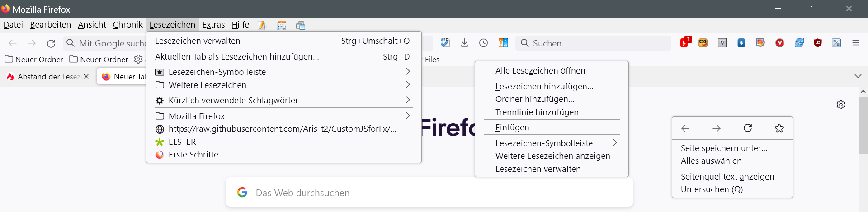Image resolution: width=868 pixels, height=212 pixels.
Task: Open the ELSTER bookmark
Action: click(x=182, y=142)
